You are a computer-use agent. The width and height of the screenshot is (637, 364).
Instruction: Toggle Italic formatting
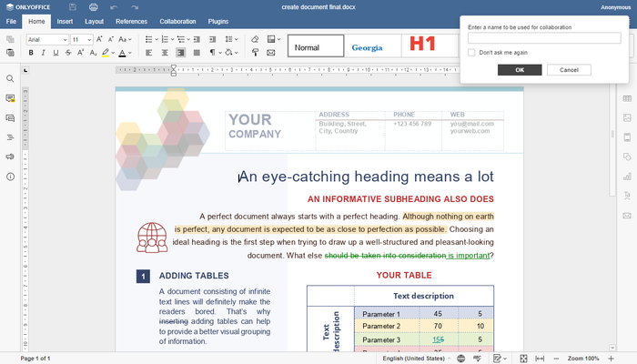pyautogui.click(x=43, y=52)
